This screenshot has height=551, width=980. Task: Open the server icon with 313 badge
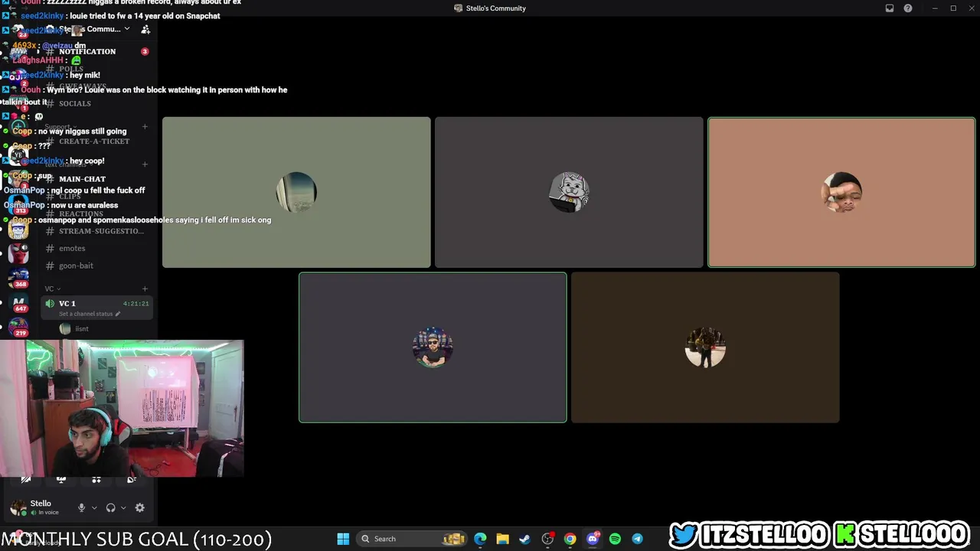pyautogui.click(x=18, y=205)
